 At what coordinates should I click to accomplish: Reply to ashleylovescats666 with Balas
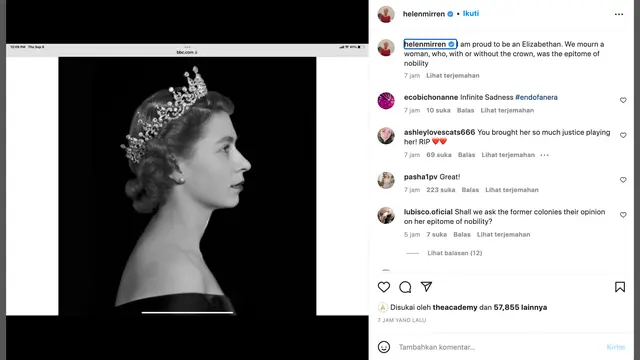pyautogui.click(x=467, y=155)
